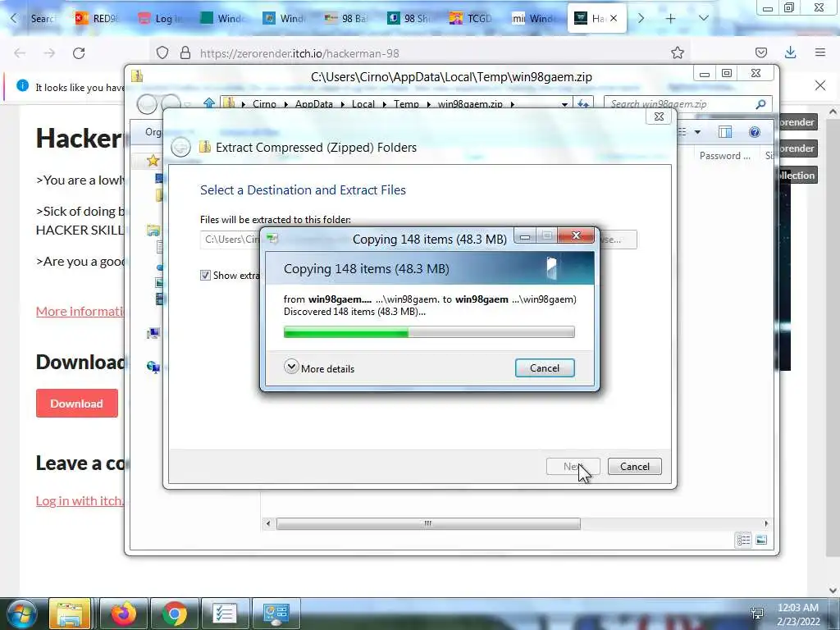Select Cirno in Explorer breadcrumb
Screen dimensions: 840x630
[x=265, y=104]
